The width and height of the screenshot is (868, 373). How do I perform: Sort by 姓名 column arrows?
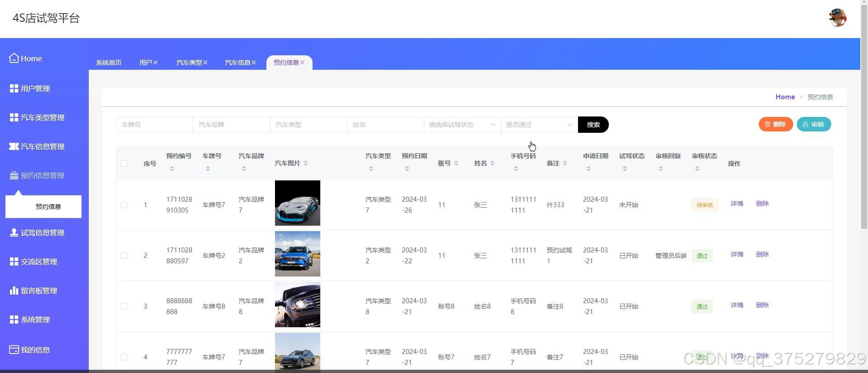click(492, 163)
